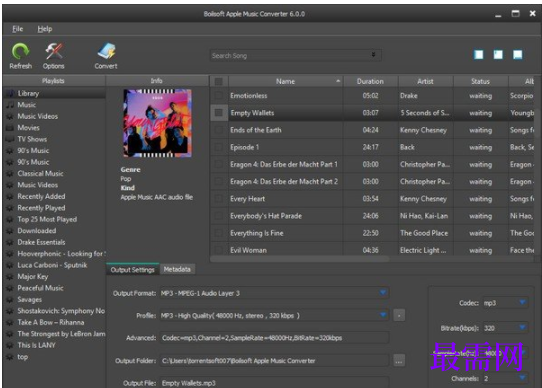Check the box for Emotionless
The width and height of the screenshot is (542, 388).
[x=218, y=95]
